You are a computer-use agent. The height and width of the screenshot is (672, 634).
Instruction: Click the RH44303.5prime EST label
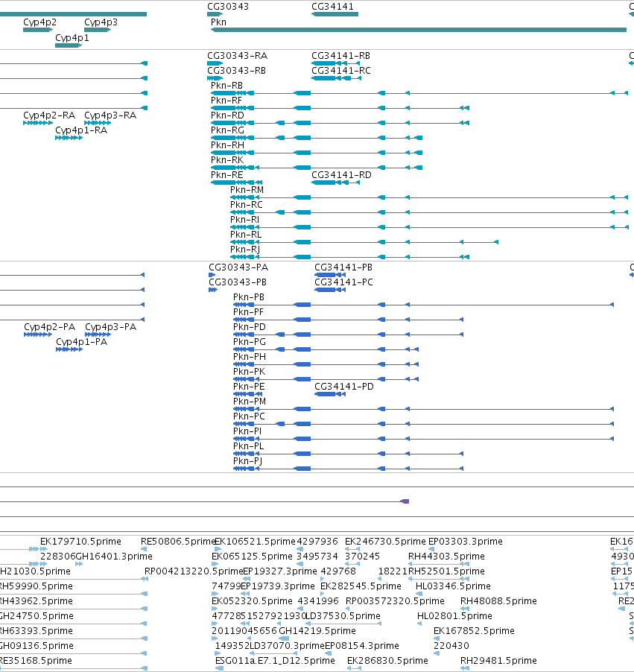(x=446, y=557)
